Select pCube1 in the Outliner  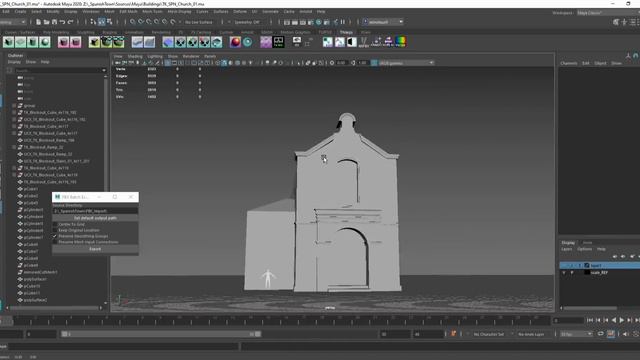coord(31,189)
